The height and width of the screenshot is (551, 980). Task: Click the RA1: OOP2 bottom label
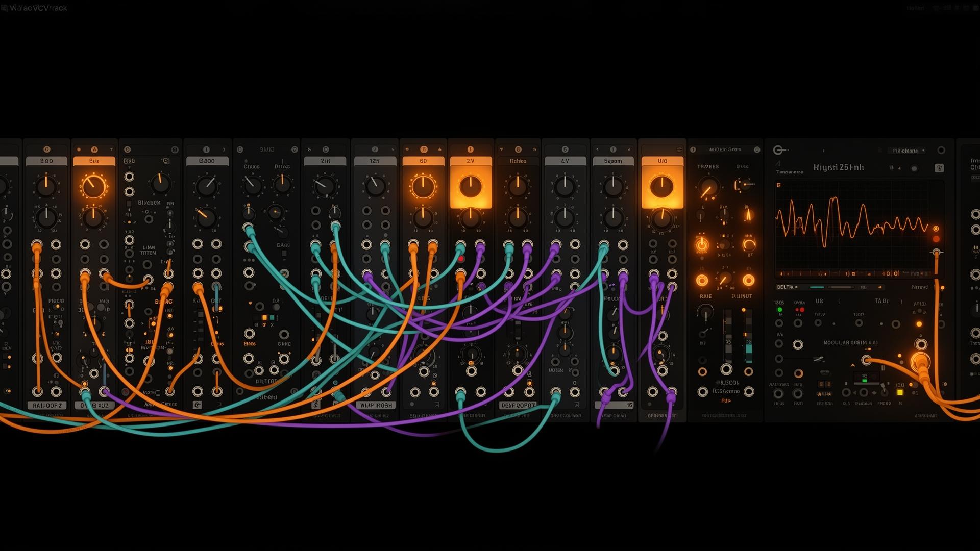point(47,405)
